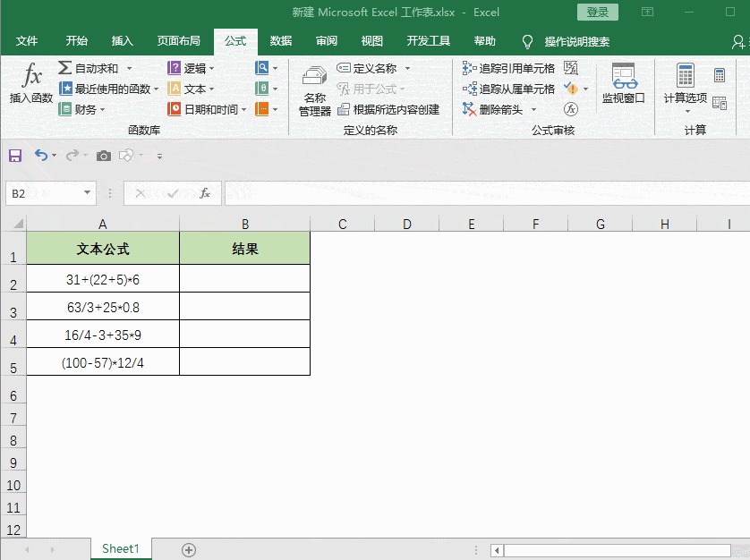Expand the Lookup & Reference dropdown arrow

[275, 68]
